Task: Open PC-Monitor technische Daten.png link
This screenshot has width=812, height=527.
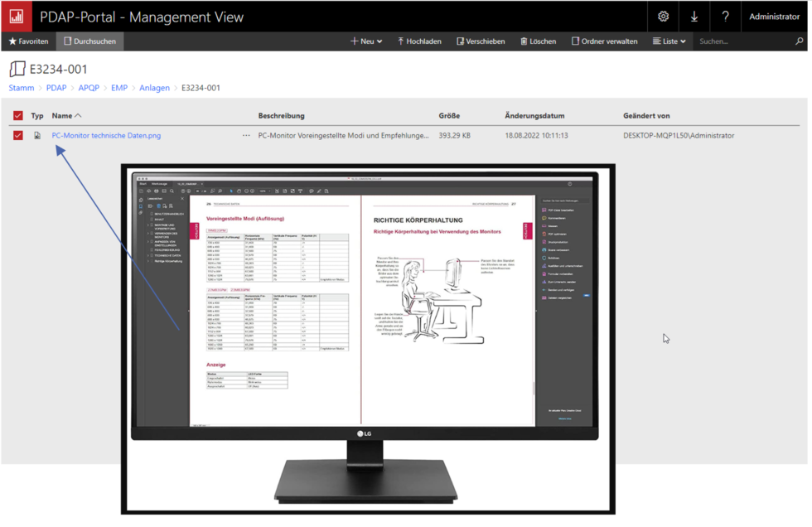Action: coord(106,135)
